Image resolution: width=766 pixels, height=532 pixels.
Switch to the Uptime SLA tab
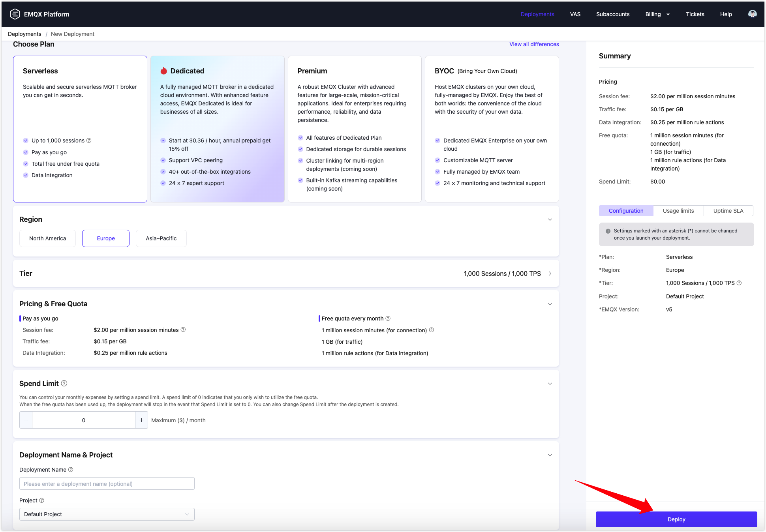(728, 211)
